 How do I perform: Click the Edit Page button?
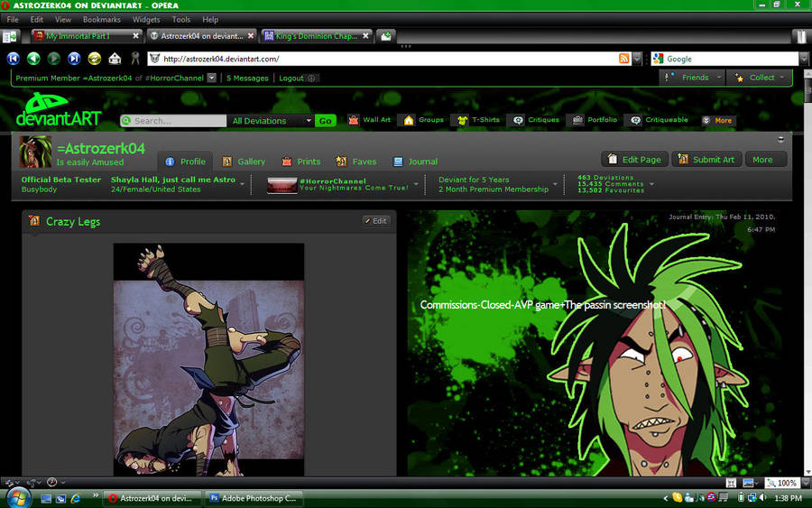coord(635,160)
